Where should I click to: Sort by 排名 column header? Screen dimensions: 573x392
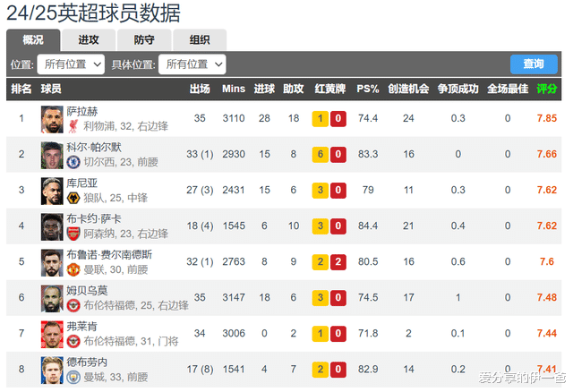pos(21,89)
